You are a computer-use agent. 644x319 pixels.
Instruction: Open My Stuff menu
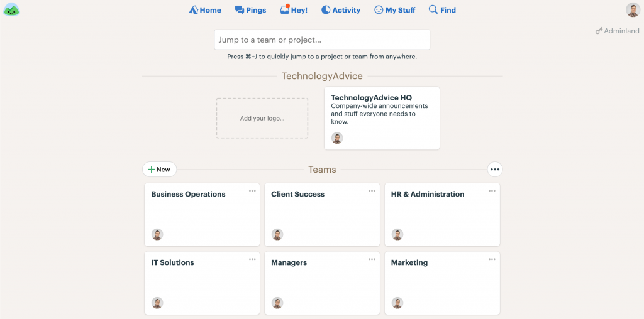point(395,10)
